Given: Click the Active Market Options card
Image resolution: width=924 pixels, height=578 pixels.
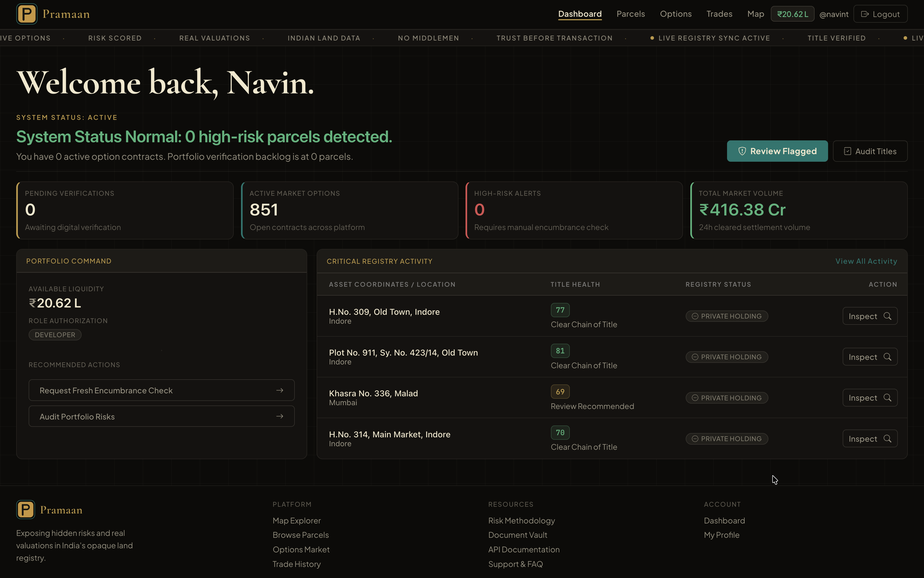Looking at the screenshot, I should tap(350, 211).
